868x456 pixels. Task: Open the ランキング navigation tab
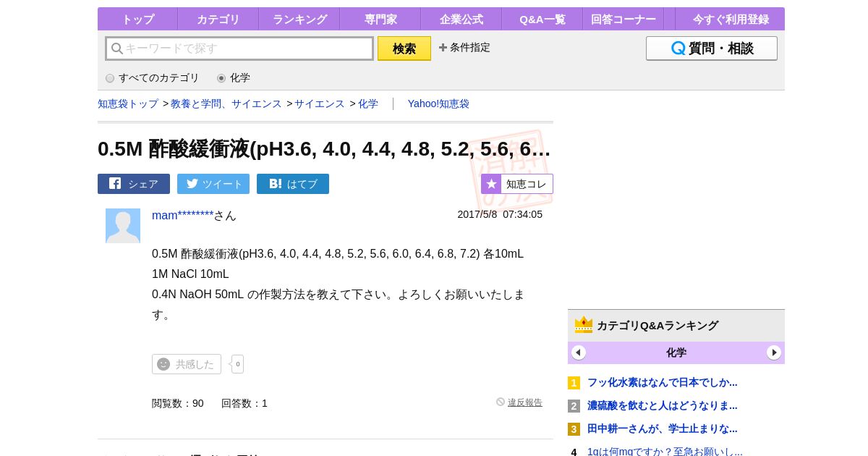click(299, 19)
